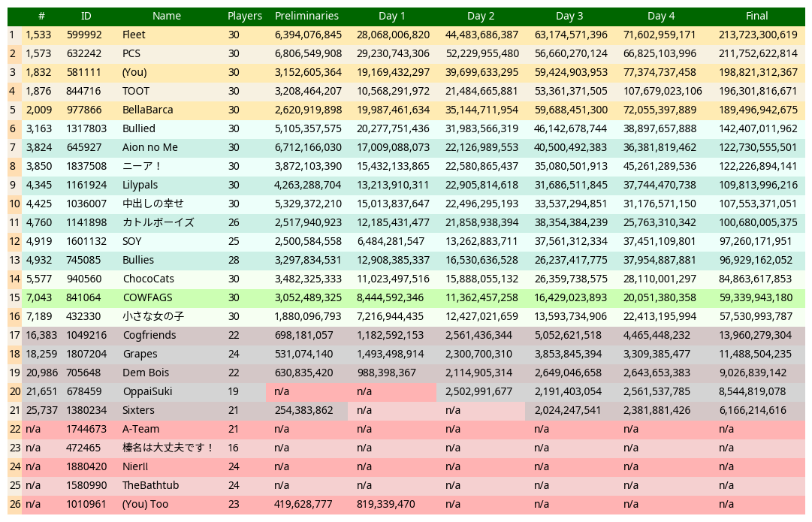
Task: Click the team name Sixters
Action: click(139, 410)
